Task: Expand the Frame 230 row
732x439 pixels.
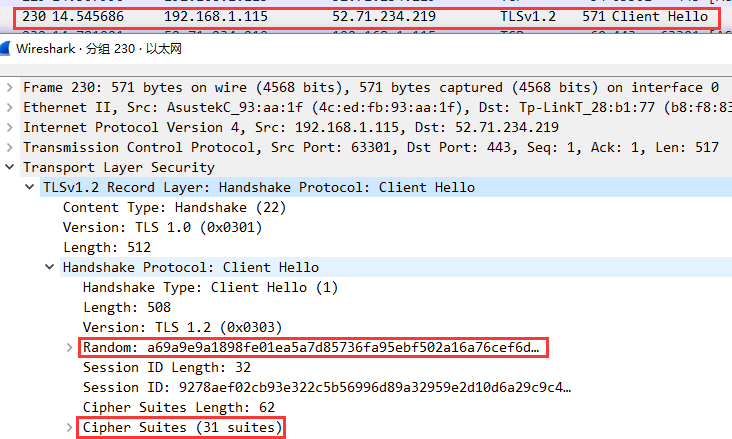Action: point(10,87)
